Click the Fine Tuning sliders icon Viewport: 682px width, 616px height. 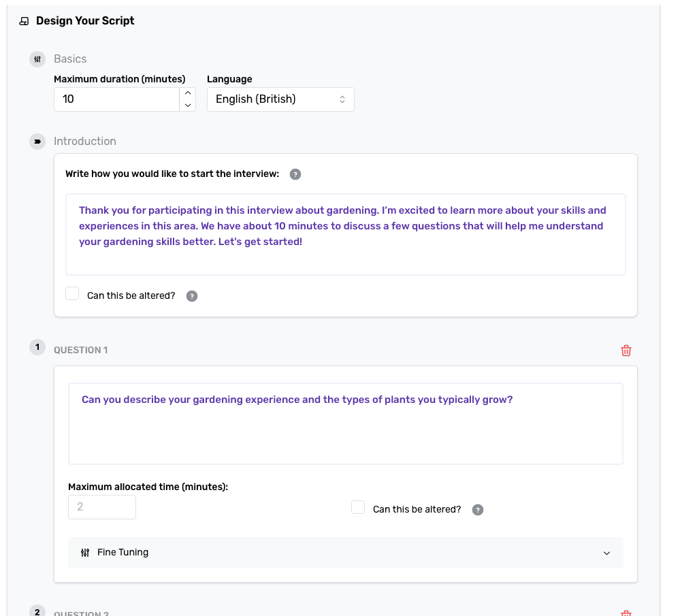tap(85, 553)
